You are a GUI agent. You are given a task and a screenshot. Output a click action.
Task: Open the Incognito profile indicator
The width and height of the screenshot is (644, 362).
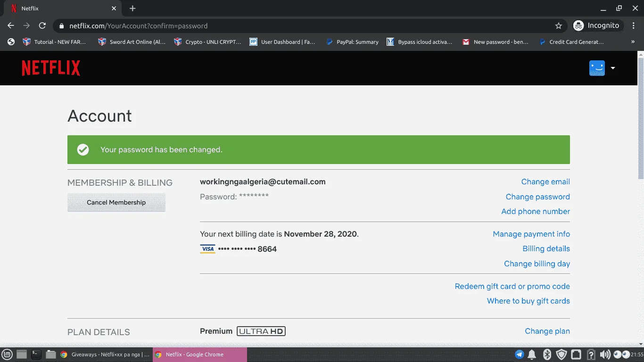tap(598, 25)
